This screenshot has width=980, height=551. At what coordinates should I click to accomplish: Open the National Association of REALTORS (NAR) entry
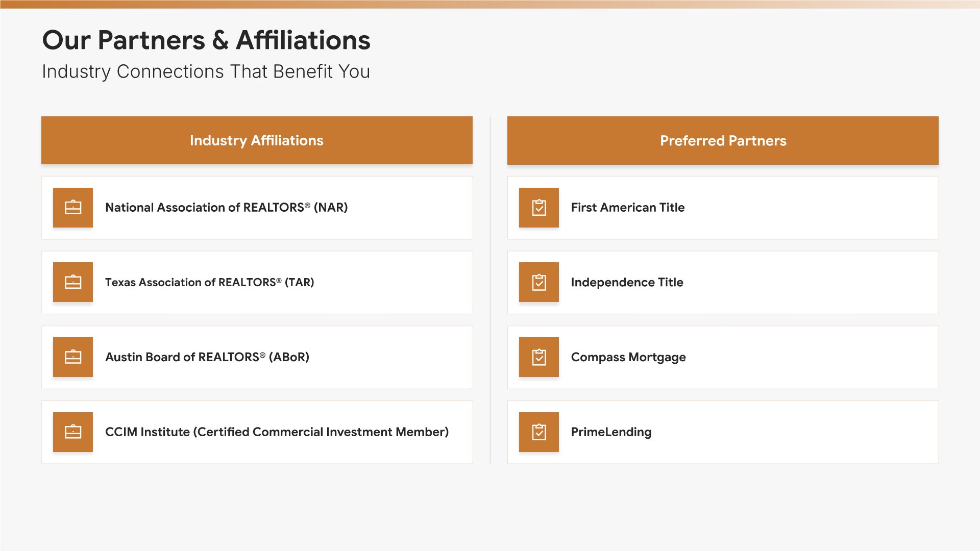pos(226,208)
